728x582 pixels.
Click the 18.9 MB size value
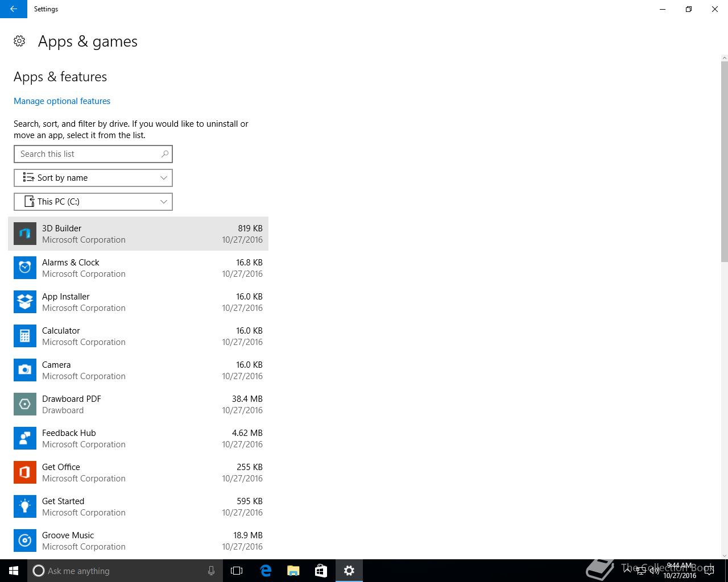point(247,535)
